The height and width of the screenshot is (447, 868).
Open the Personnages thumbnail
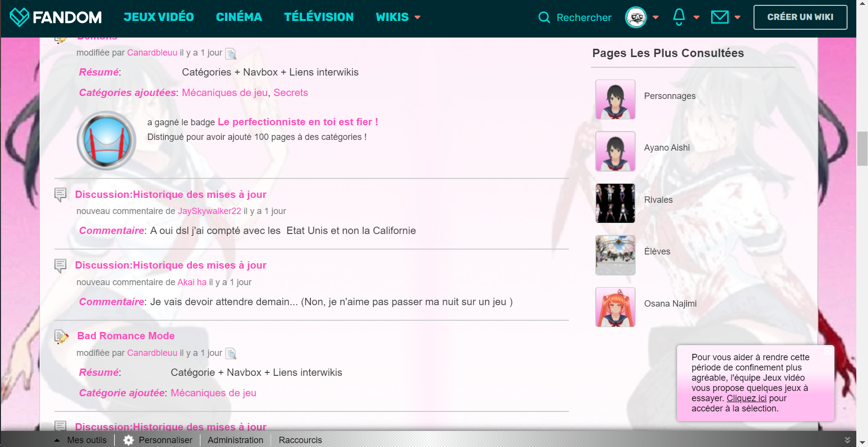(x=615, y=99)
